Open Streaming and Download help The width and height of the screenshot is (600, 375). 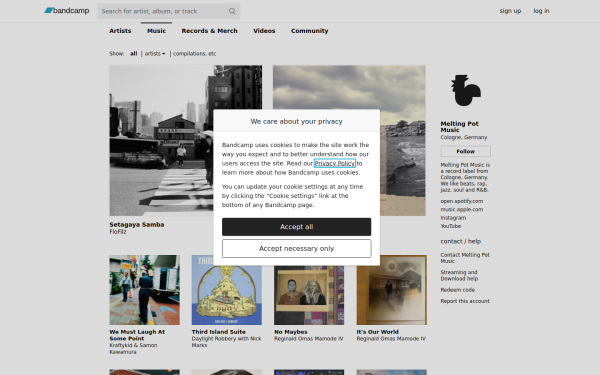[459, 276]
